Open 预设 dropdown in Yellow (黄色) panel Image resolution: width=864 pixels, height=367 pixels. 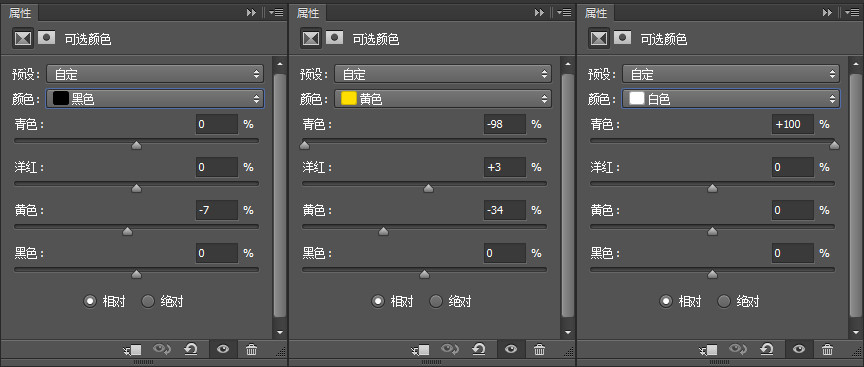coord(443,74)
